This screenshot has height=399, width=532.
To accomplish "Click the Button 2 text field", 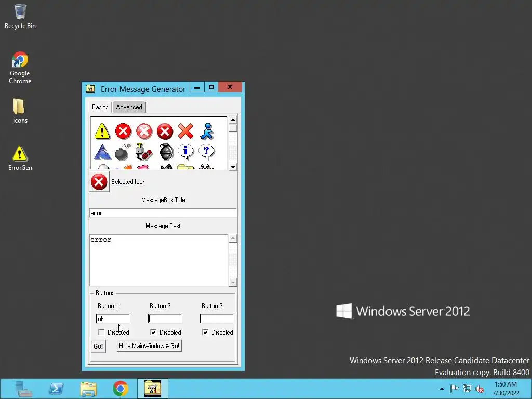I will pyautogui.click(x=165, y=319).
